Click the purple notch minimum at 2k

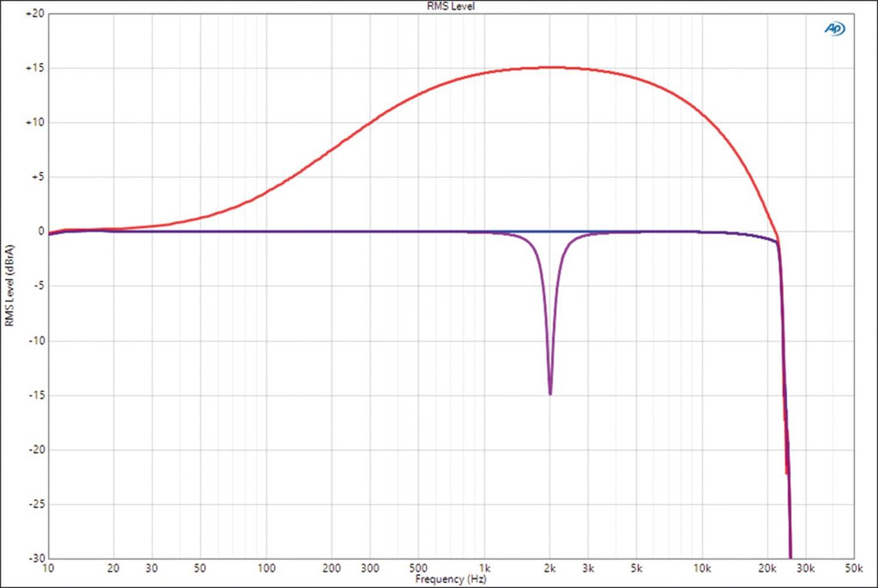pyautogui.click(x=550, y=393)
